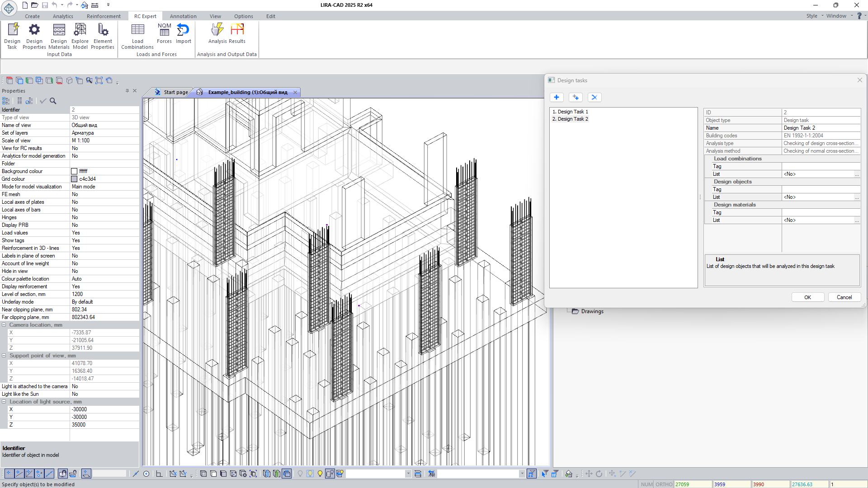This screenshot has height=488, width=868.
Task: Click the Grid colour swatch
Action: (74, 179)
